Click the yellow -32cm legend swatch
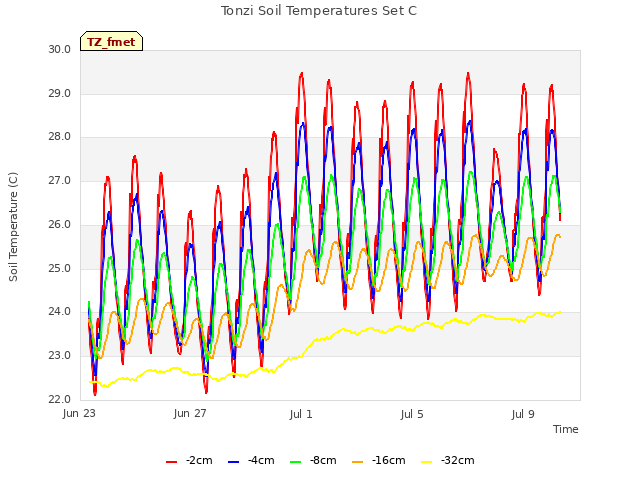This screenshot has height=480, width=640. pyautogui.click(x=427, y=462)
